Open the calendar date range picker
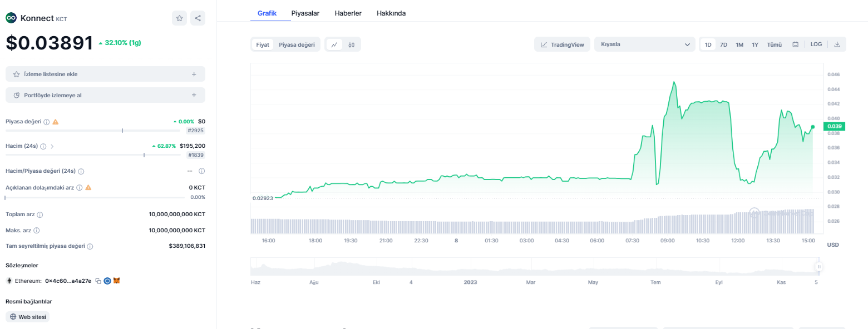The width and height of the screenshot is (868, 329). point(795,44)
